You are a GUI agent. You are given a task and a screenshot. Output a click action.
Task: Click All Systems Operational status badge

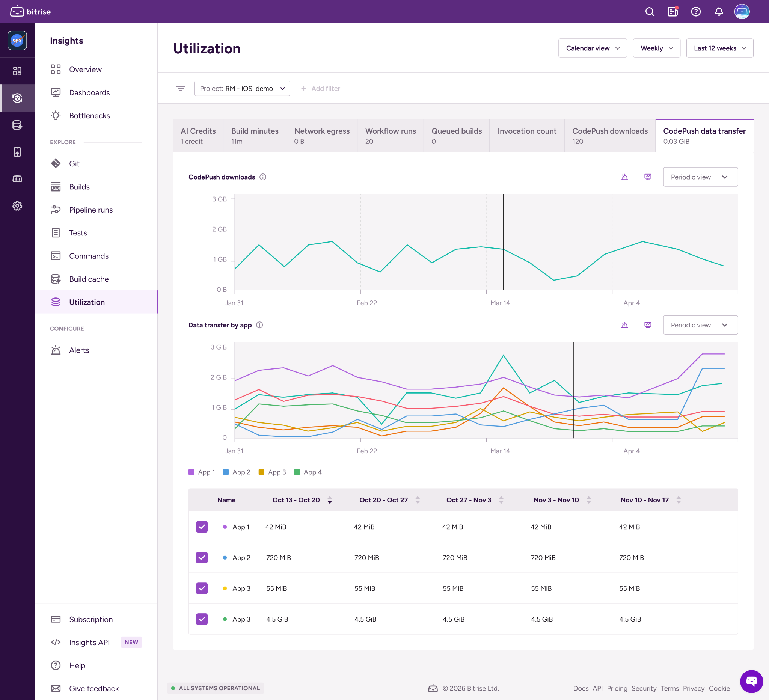pyautogui.click(x=216, y=688)
